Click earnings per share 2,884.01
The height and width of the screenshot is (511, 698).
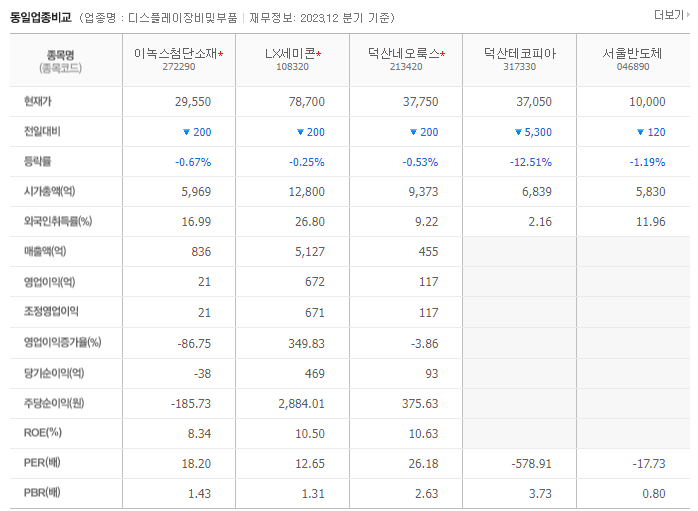click(x=301, y=404)
